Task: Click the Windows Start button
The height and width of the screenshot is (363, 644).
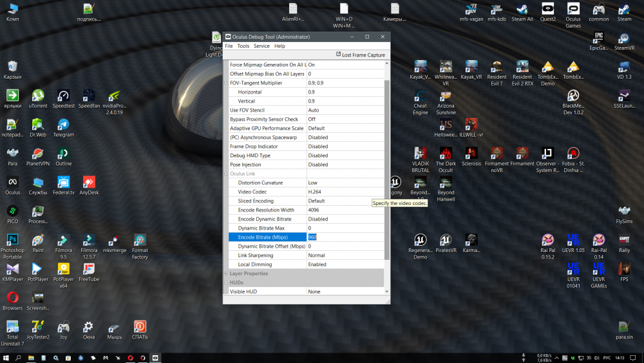Action: pyautogui.click(x=6, y=357)
